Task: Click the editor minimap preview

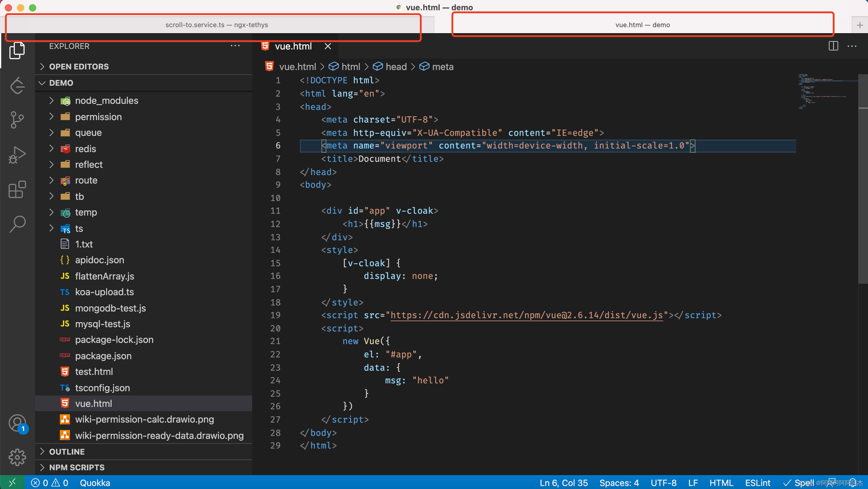Action: tap(827, 92)
